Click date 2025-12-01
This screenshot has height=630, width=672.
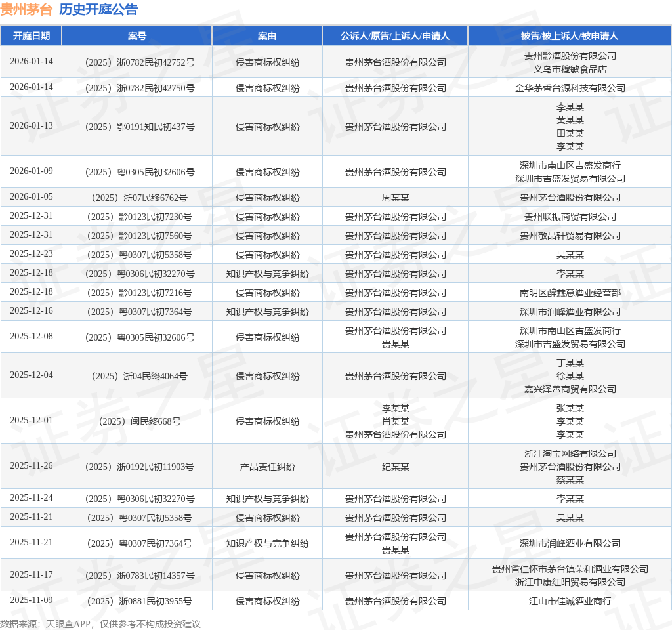pyautogui.click(x=31, y=421)
